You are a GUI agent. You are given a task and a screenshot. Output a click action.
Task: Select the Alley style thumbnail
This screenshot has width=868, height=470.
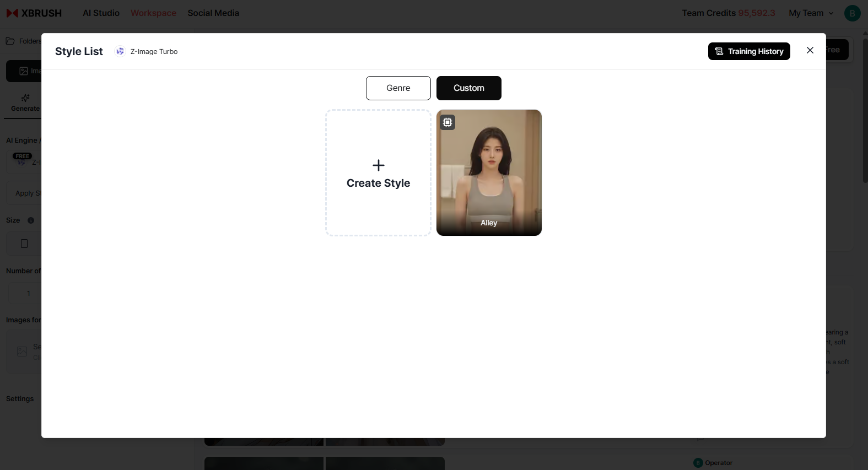(x=489, y=172)
